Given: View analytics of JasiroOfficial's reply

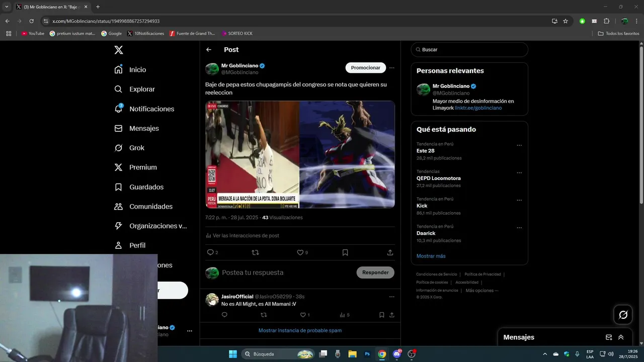Looking at the screenshot, I should tap(345, 315).
